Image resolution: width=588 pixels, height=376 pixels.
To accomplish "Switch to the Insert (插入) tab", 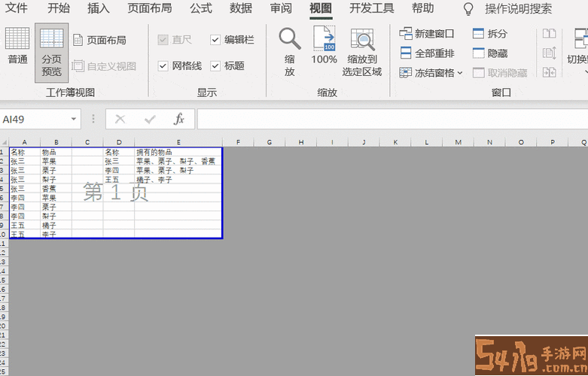I will coord(98,8).
